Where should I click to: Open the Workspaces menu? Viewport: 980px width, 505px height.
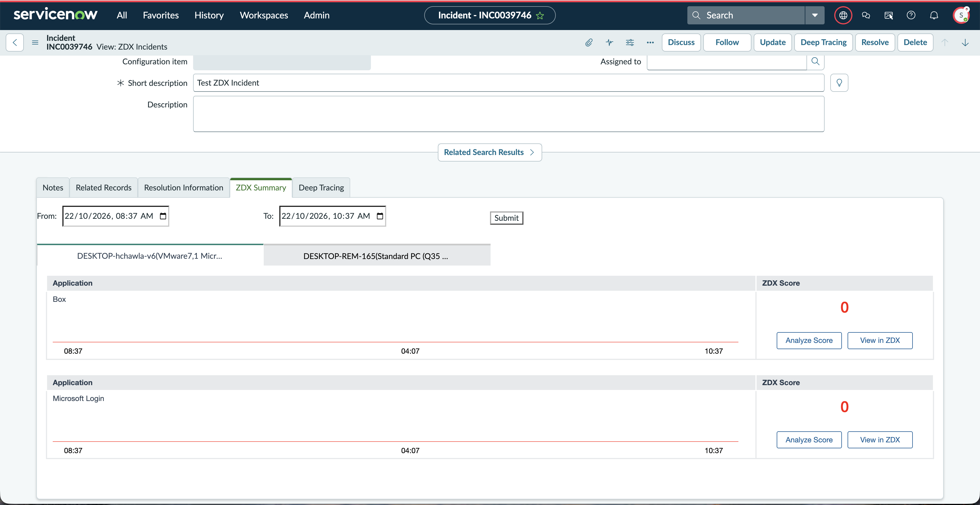tap(264, 15)
